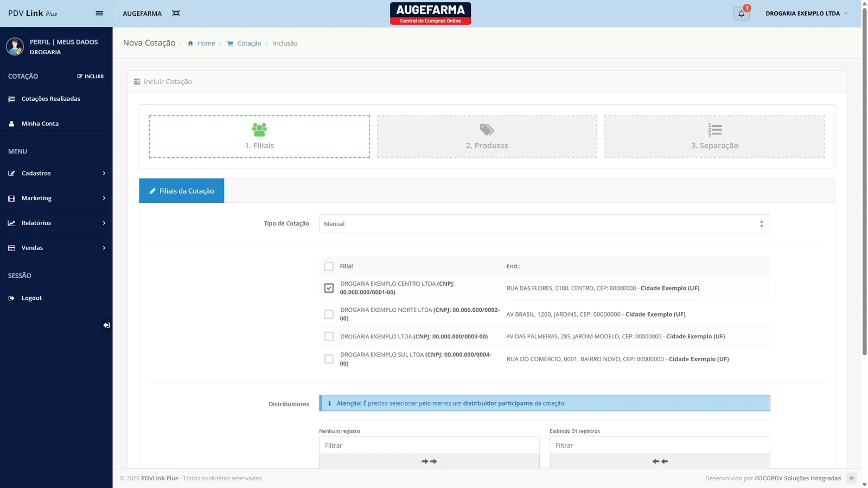This screenshot has width=868, height=488.
Task: Open the Tipo de Cotação dropdown
Action: [544, 224]
